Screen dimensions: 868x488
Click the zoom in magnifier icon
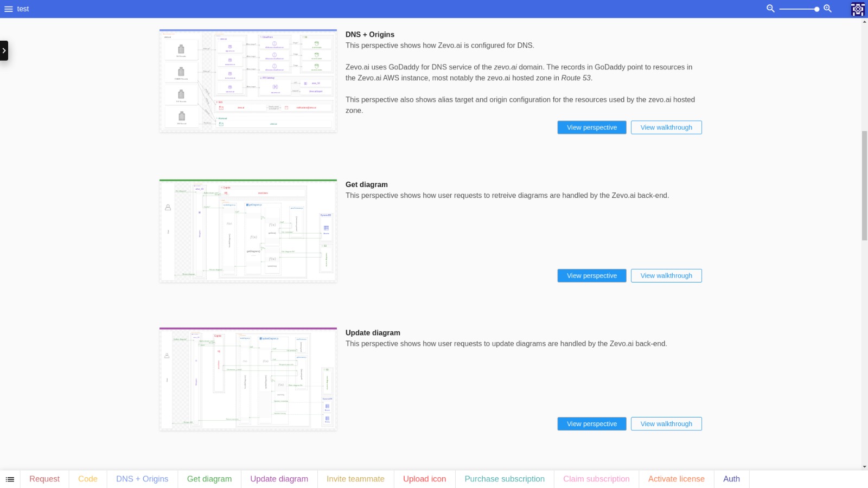827,9
